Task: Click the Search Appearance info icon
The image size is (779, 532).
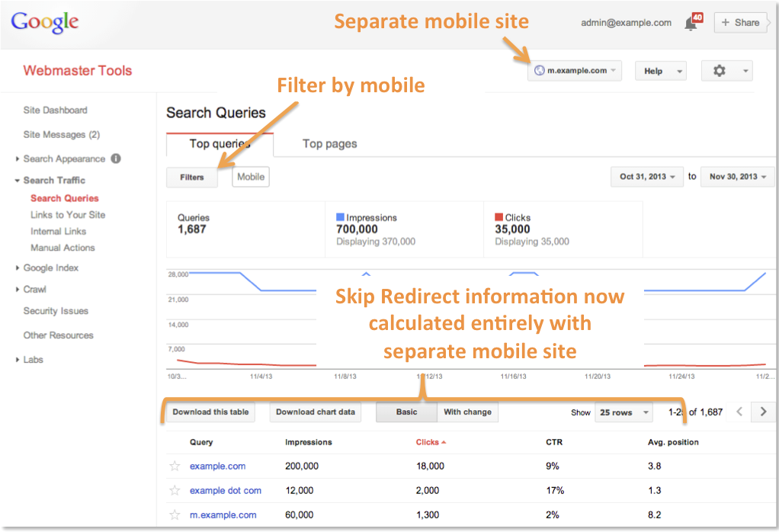Action: tap(116, 159)
